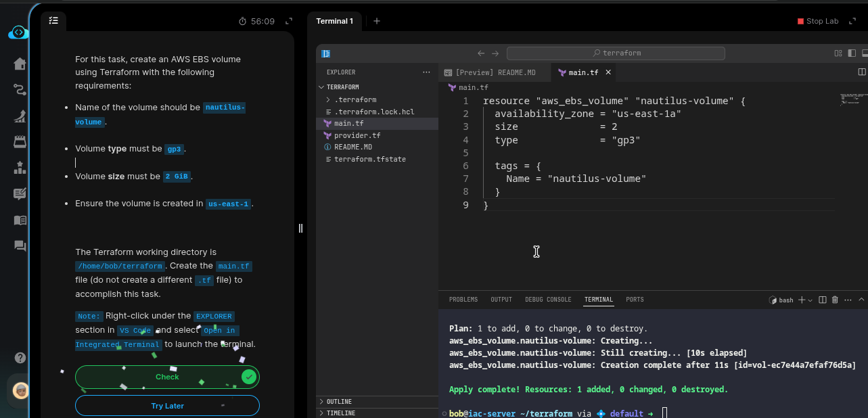Viewport: 868px width, 418px height.
Task: Kill the terminal with trash icon
Action: pos(835,300)
